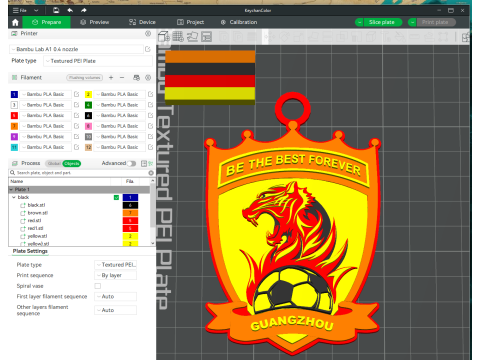Viewport: 480px width, 360px height.
Task: Click the Flushing volumes button
Action: click(85, 78)
